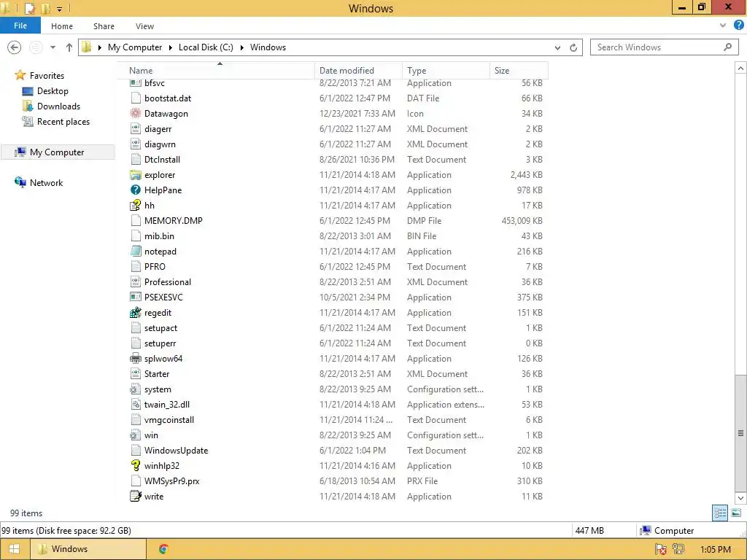Screen dimensions: 747x560
Task: Click Local Disk (C:) in the address bar
Action: click(206, 47)
